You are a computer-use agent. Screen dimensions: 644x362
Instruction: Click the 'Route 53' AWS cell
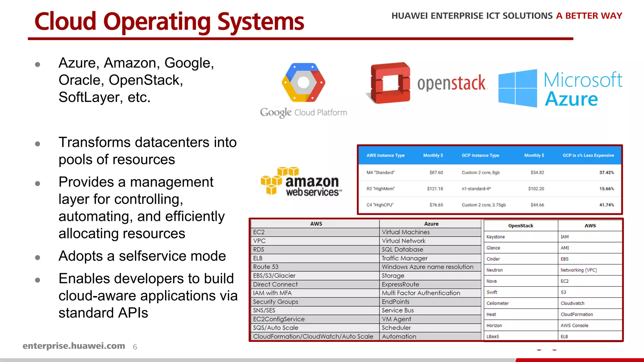(x=315, y=267)
